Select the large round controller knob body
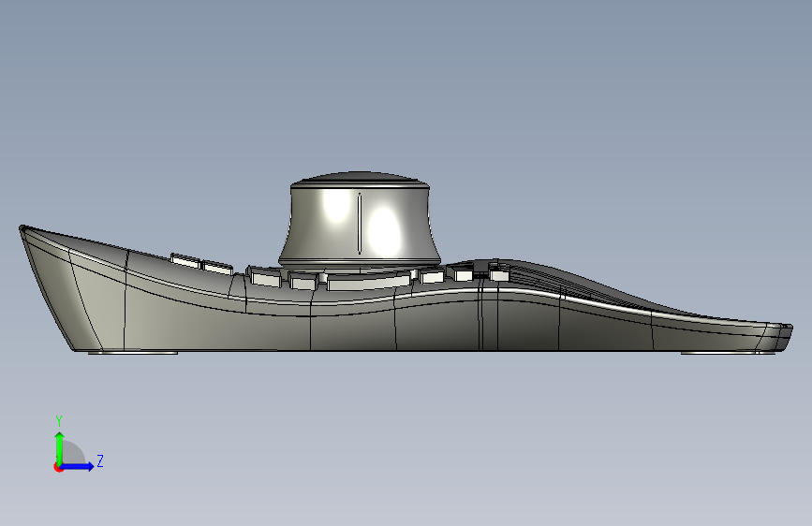The height and width of the screenshot is (526, 812). click(x=360, y=226)
